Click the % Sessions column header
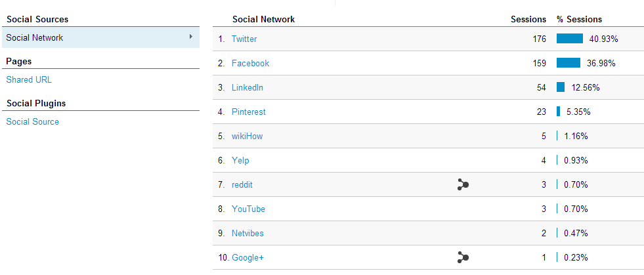The width and height of the screenshot is (644, 275). (x=579, y=19)
